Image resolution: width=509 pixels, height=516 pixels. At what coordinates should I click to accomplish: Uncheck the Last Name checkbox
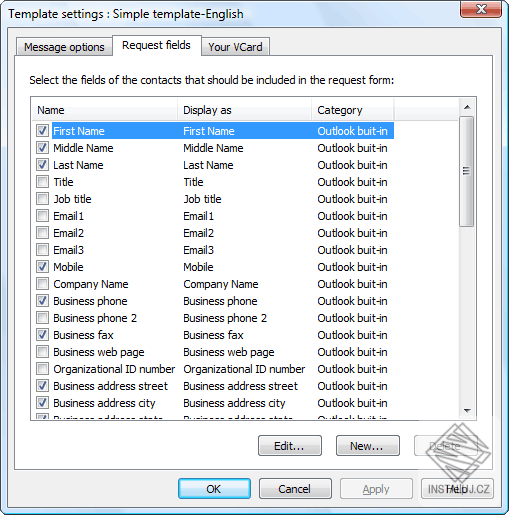pyautogui.click(x=42, y=165)
